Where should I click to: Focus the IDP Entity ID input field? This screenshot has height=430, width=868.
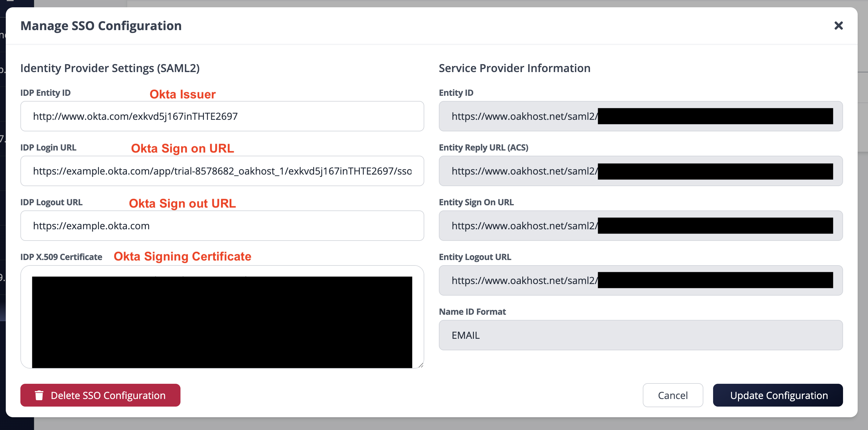coord(222,116)
